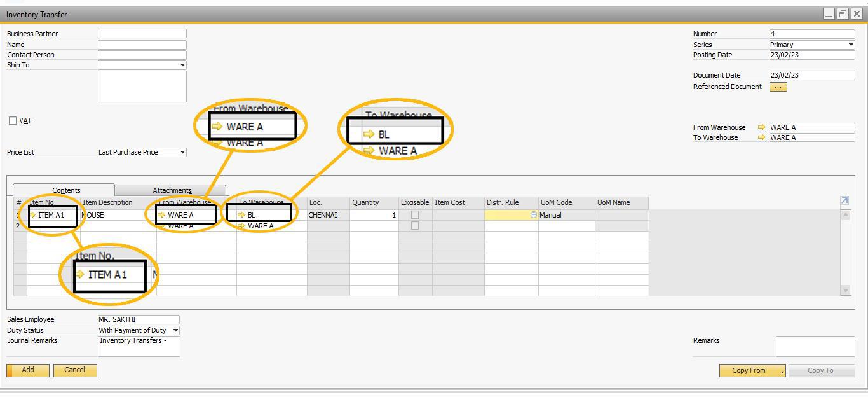The image size is (868, 397).
Task: Click the Quantity column header
Action: [374, 203]
